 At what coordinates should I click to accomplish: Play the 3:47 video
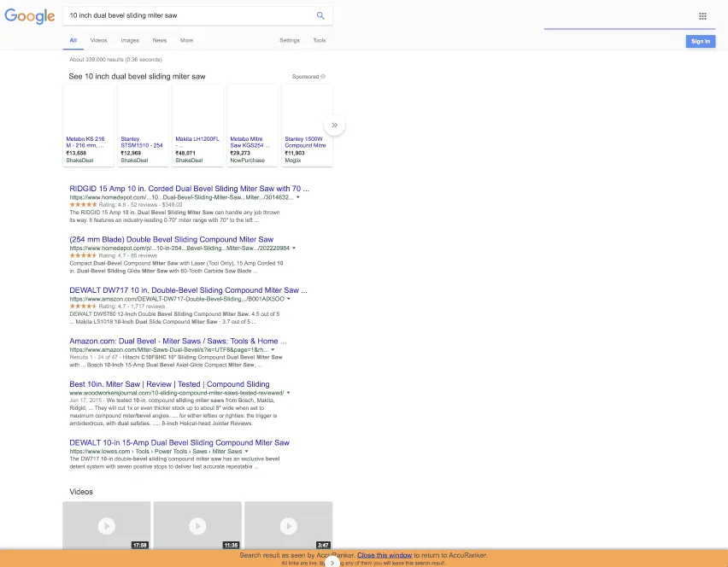(289, 526)
